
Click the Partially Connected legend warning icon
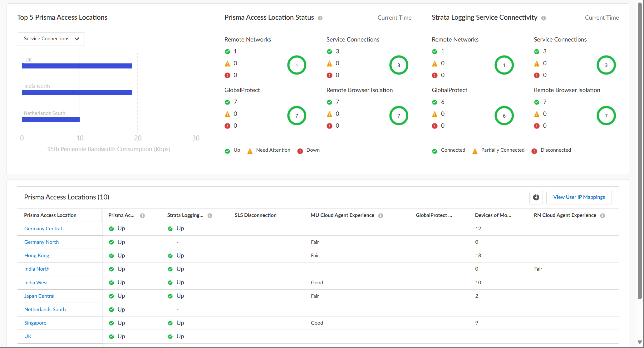[x=475, y=151]
